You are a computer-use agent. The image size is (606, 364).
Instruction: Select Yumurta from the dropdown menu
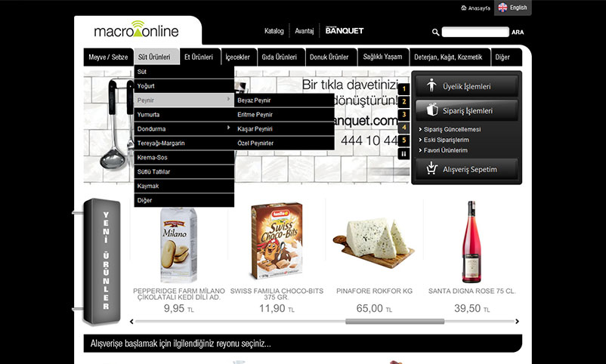(184, 114)
